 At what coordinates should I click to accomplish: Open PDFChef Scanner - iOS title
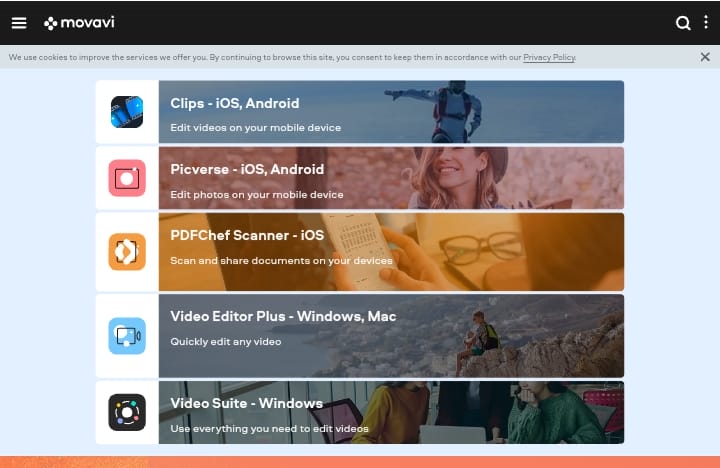click(x=247, y=235)
